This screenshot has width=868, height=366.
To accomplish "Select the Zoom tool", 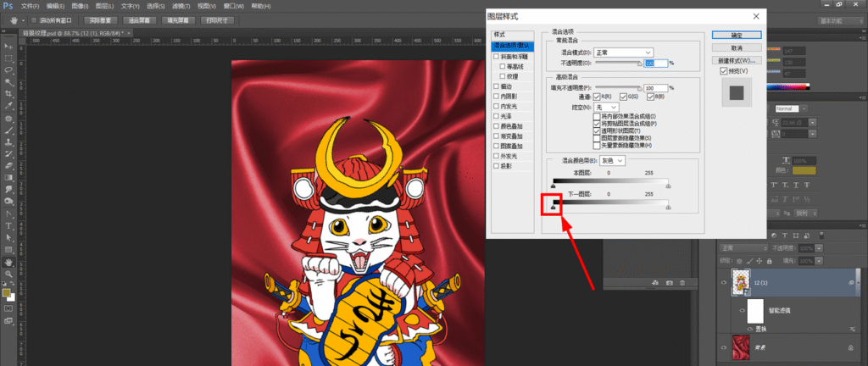I will (x=8, y=274).
